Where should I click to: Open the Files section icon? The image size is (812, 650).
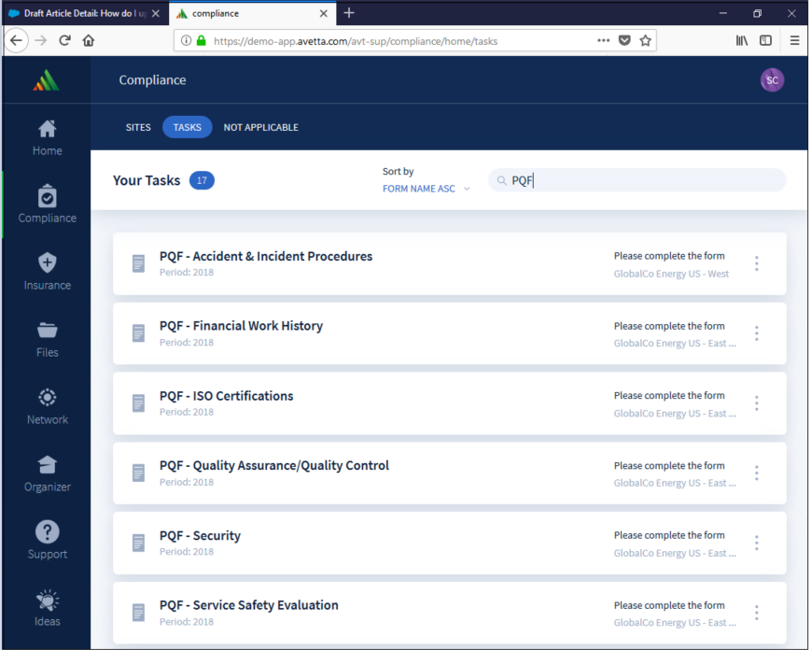47,338
